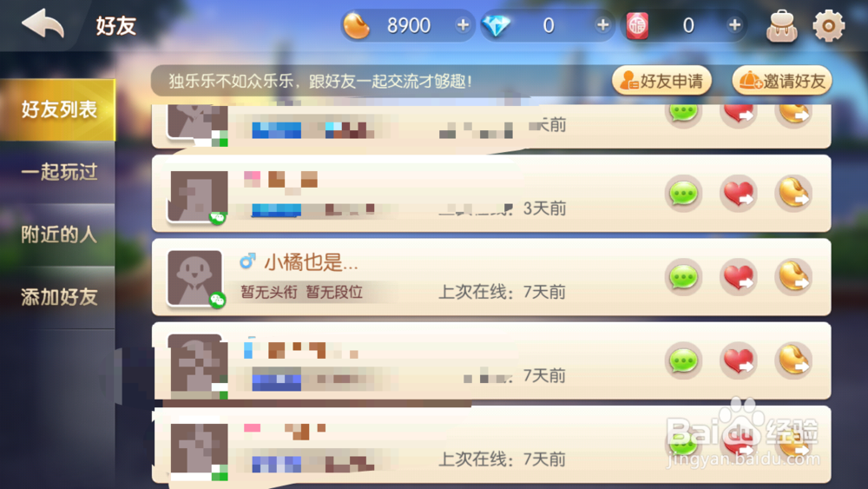The image size is (868, 489).
Task: Open chat with friend online 3天前
Action: pyautogui.click(x=684, y=194)
